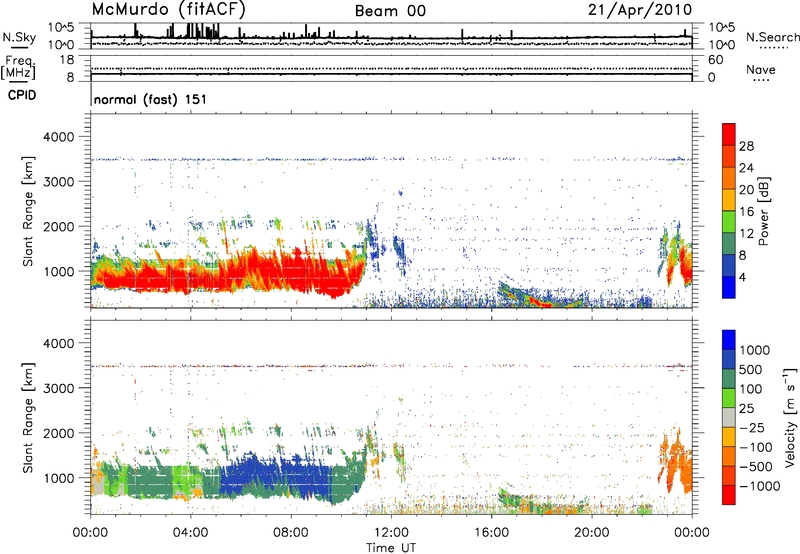Pick the gray -25 to 25 Velocity colorbar segment
Screen dimensions: 800x554
tap(729, 418)
